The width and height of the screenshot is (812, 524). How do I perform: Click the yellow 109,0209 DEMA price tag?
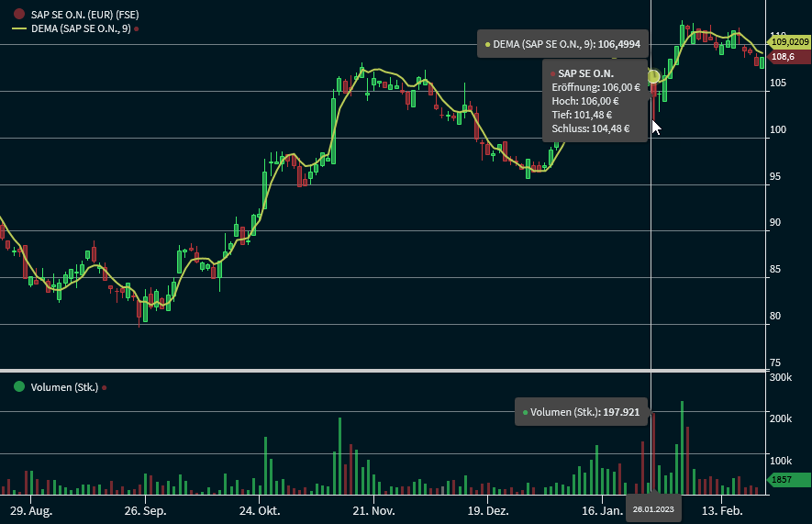point(790,42)
